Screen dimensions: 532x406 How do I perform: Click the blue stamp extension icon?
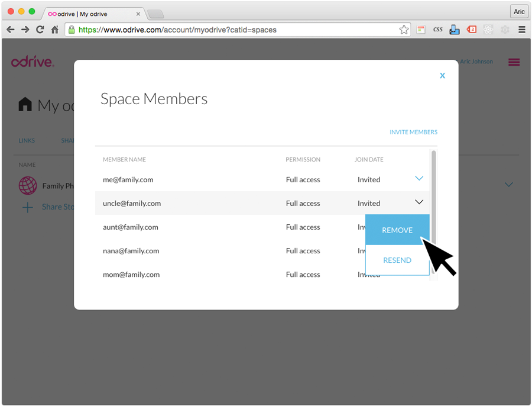[455, 30]
